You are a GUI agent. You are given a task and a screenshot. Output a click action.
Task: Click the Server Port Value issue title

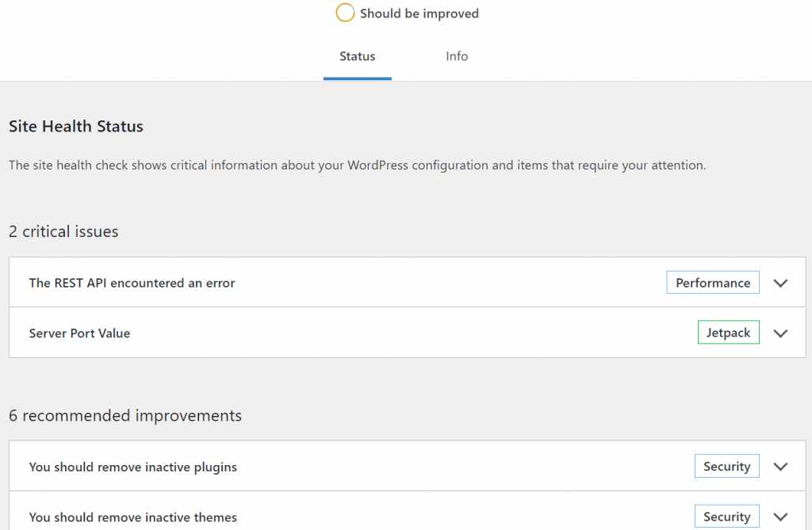point(79,333)
